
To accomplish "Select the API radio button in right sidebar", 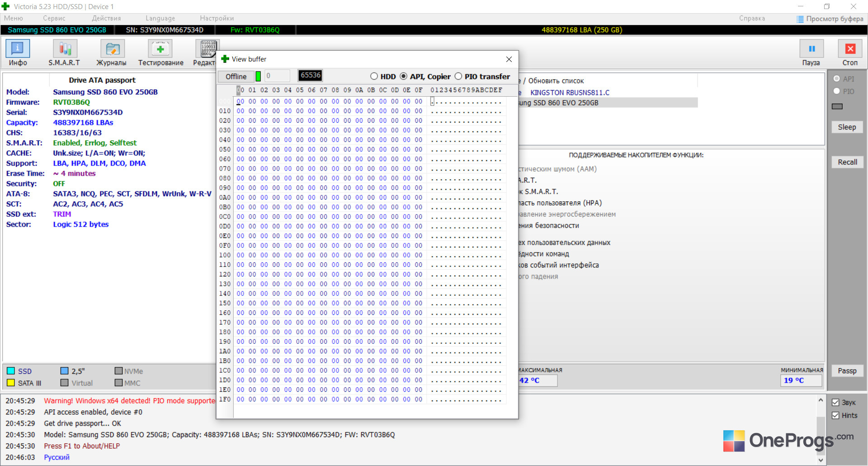I will tap(836, 79).
